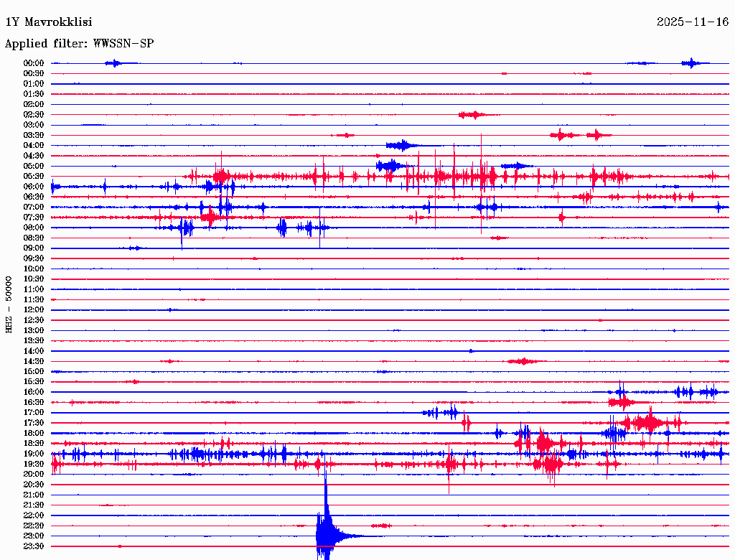The image size is (735, 560).
Task: Select the 18:30 time label
Action: [34, 444]
